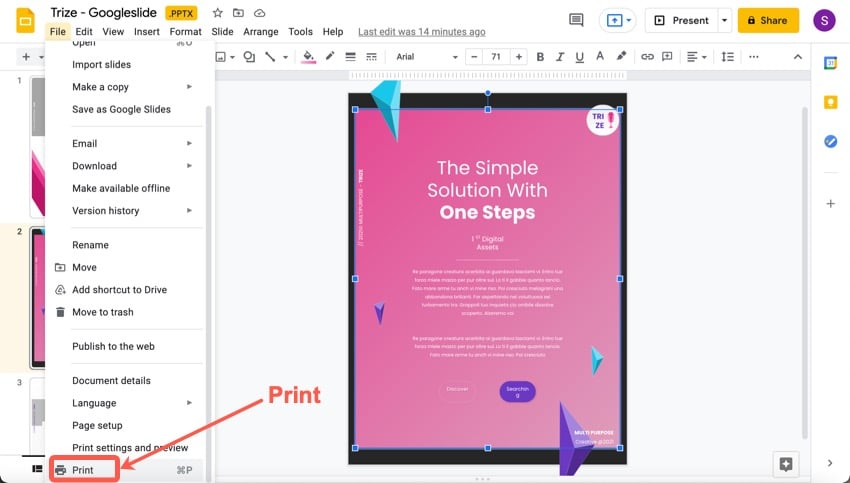Expand the Arial font dropdown
The height and width of the screenshot is (483, 850).
click(x=425, y=57)
